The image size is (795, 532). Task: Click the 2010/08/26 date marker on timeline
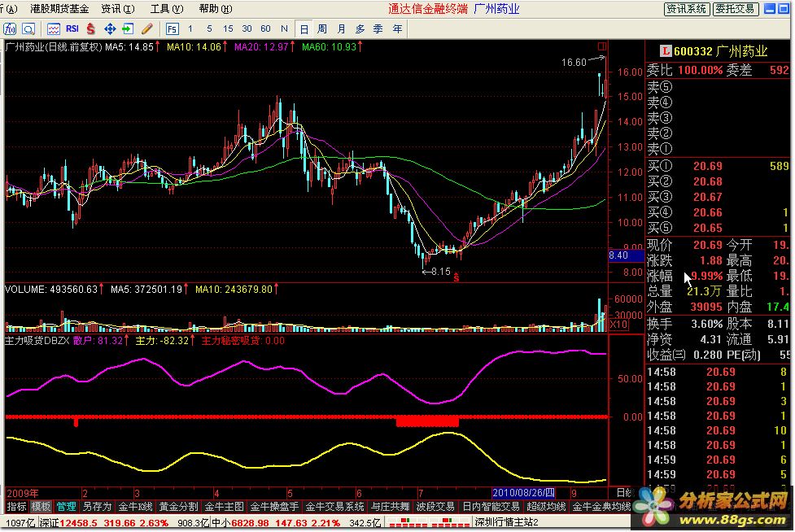tap(524, 493)
